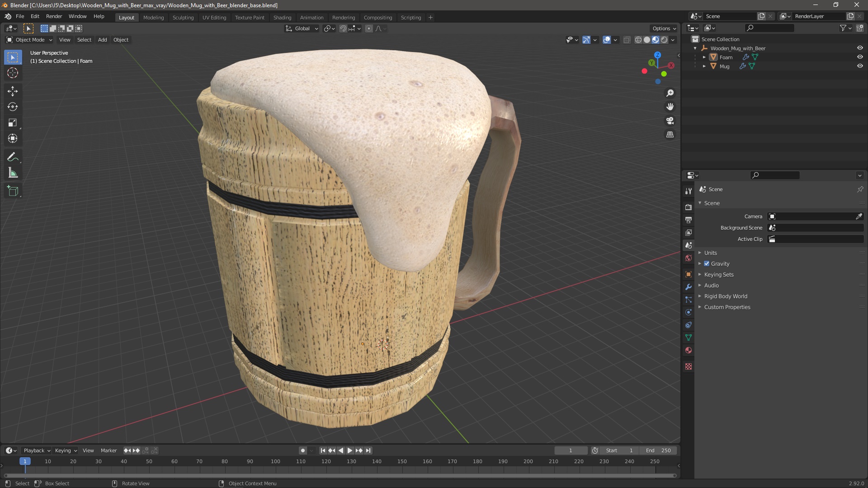Hide the Foam object in the outliner
The image size is (868, 488).
[860, 57]
